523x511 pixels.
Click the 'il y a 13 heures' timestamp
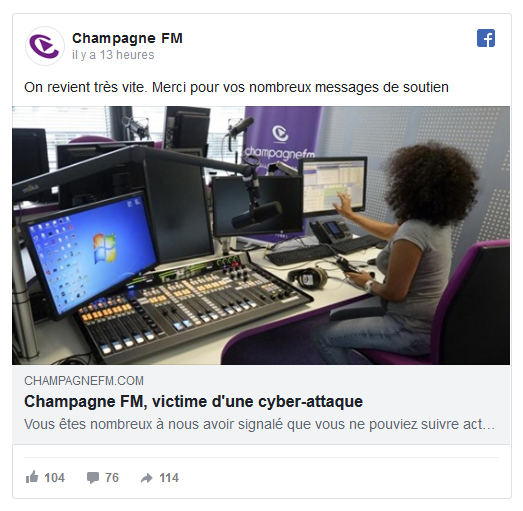point(113,55)
